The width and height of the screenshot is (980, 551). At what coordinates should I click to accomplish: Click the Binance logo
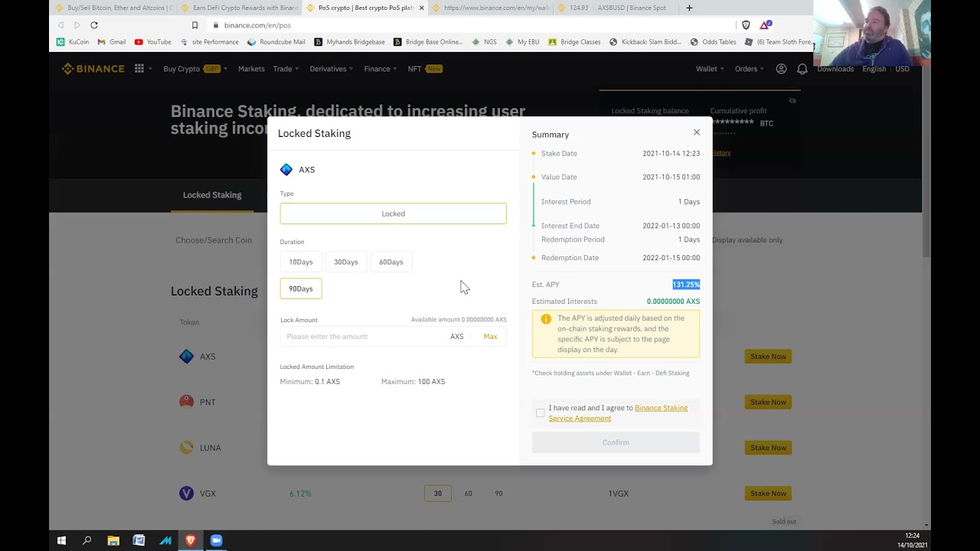[93, 69]
